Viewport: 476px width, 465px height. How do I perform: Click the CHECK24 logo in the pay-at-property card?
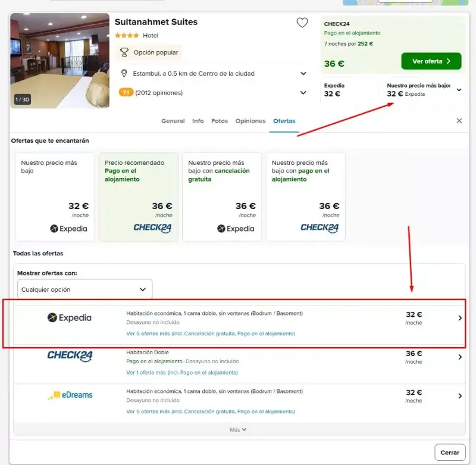[320, 228]
